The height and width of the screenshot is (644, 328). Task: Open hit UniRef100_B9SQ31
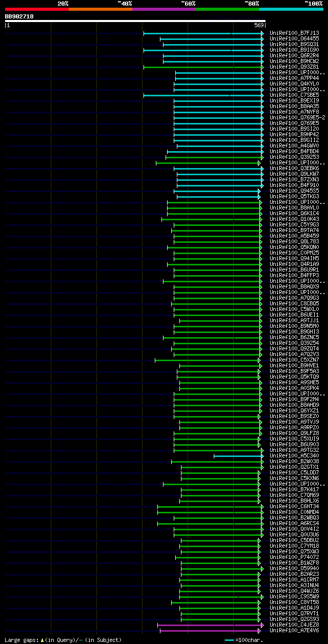pyautogui.click(x=295, y=44)
